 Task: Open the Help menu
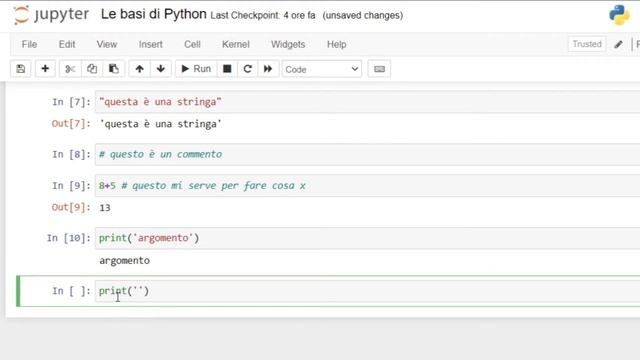pos(337,44)
